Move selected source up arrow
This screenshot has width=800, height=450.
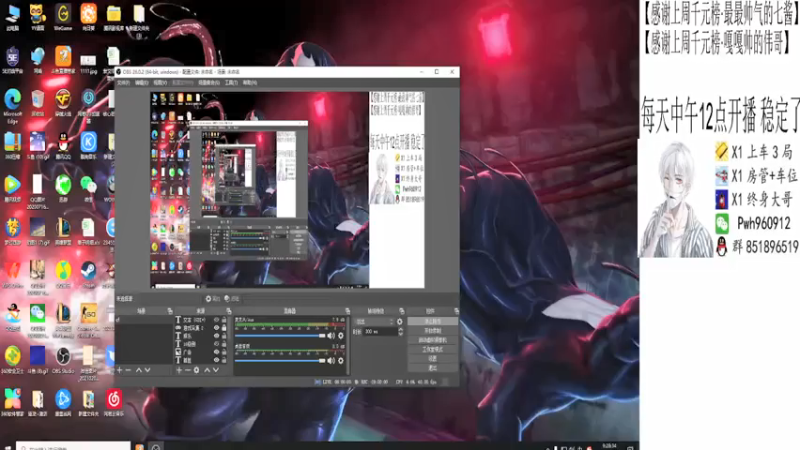tap(207, 370)
